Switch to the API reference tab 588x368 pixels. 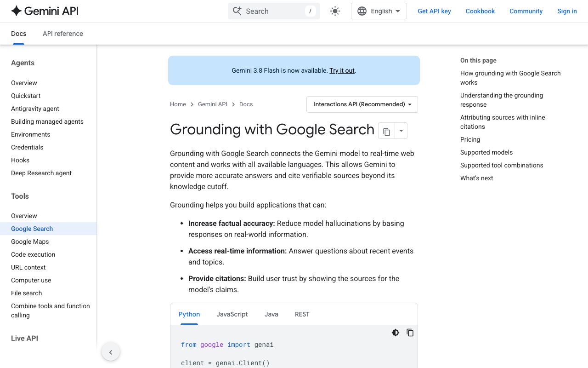tap(63, 34)
